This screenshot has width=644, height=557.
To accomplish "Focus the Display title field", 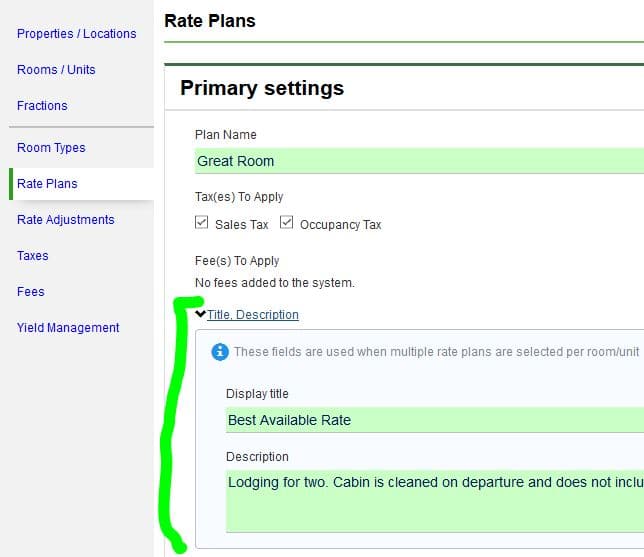I will coord(435,420).
